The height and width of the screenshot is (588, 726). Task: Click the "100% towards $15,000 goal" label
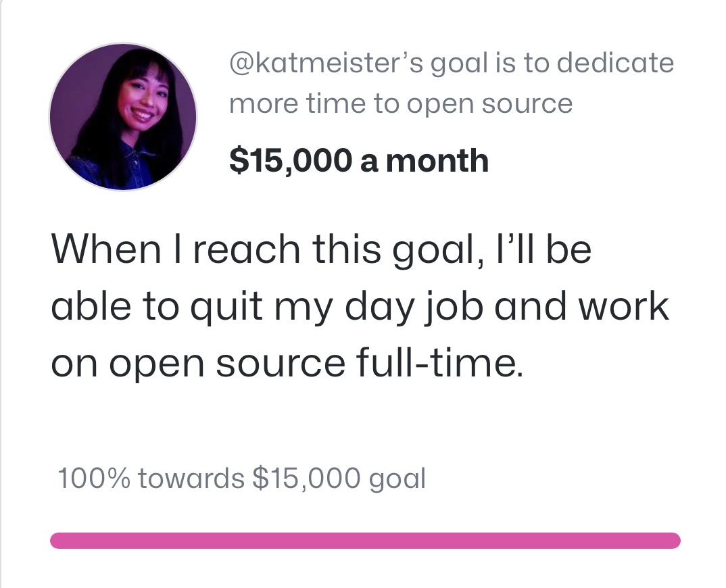click(242, 479)
